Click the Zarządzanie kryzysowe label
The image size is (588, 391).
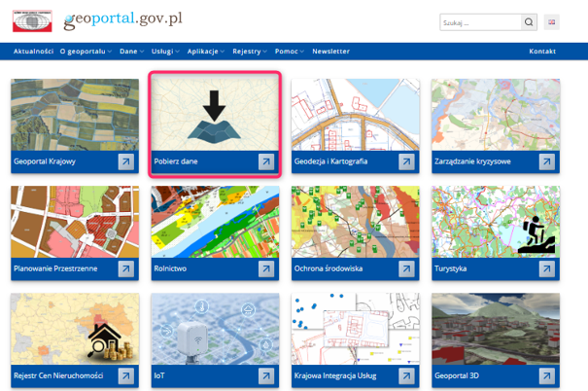point(472,161)
